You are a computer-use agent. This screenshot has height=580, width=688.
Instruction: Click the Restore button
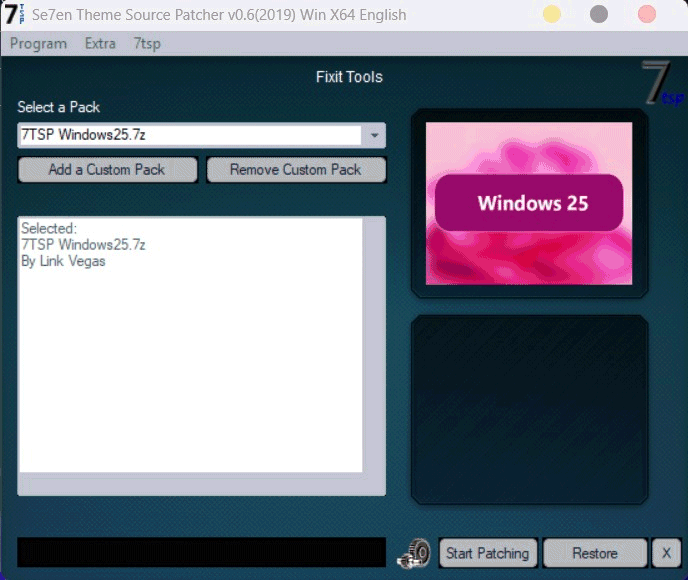[x=595, y=553]
